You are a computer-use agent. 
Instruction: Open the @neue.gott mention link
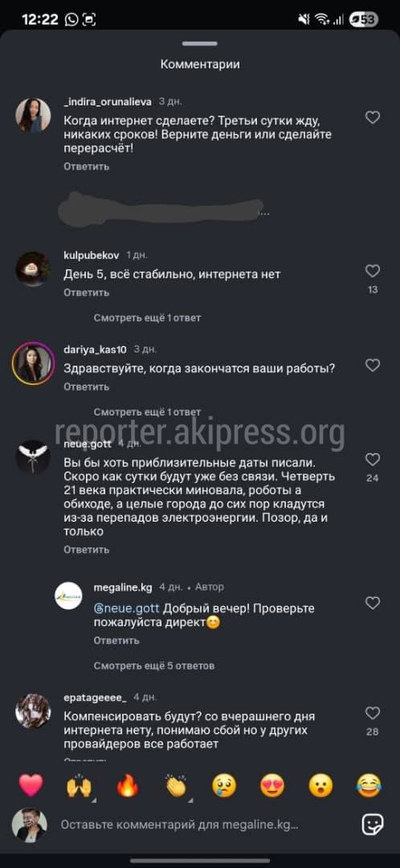point(127,608)
